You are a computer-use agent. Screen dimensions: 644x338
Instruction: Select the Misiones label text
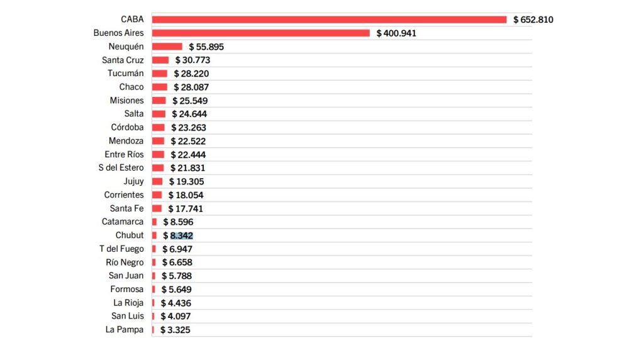coord(126,101)
